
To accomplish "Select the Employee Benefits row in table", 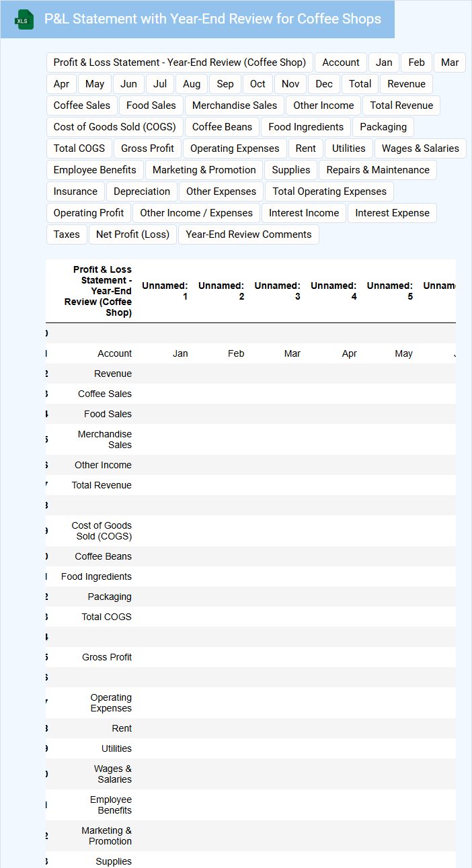I will tap(110, 805).
